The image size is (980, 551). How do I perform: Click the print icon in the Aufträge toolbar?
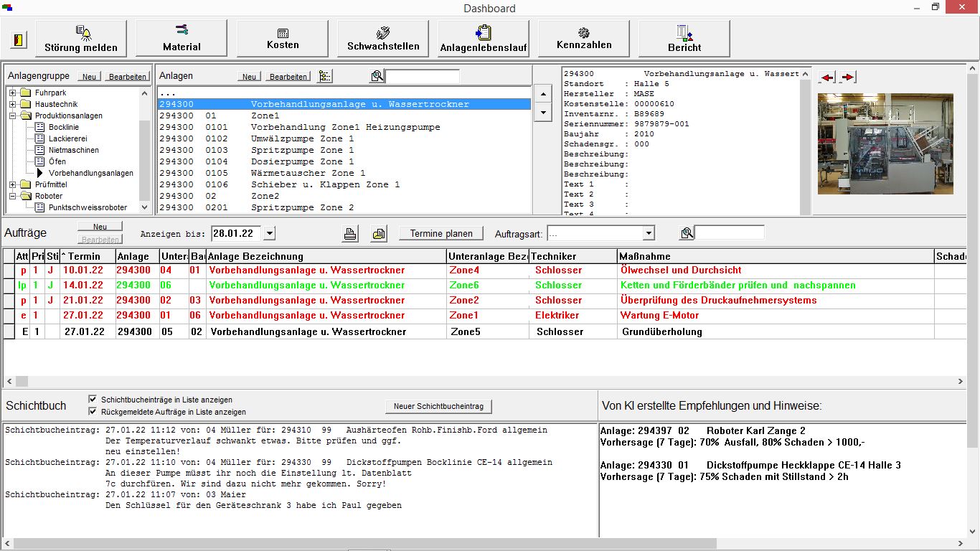350,233
